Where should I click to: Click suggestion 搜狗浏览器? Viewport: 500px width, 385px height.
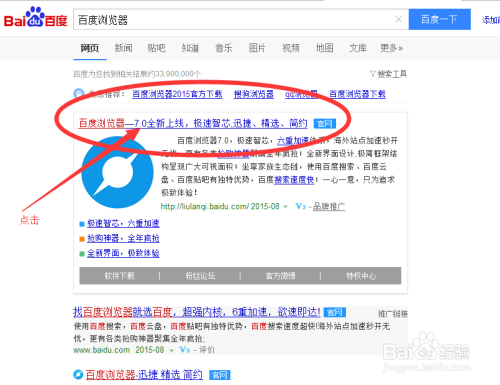(254, 94)
